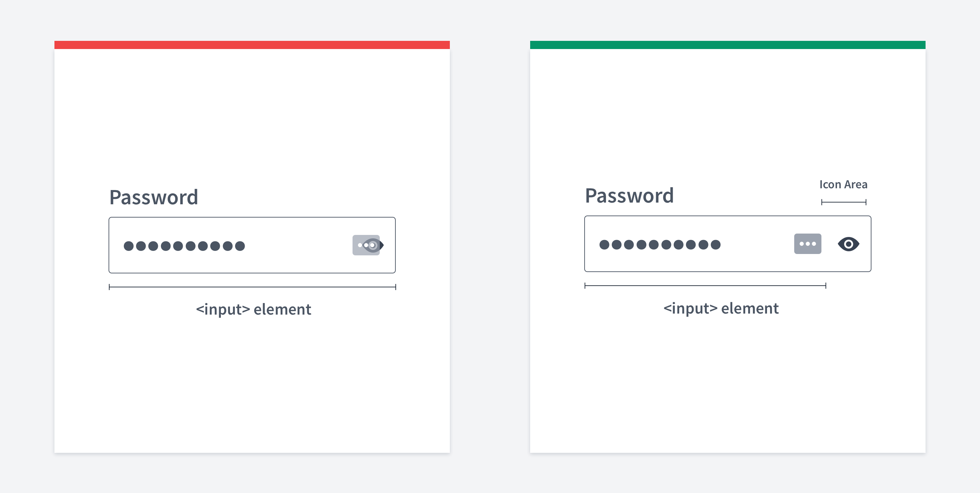Screen dimensions: 980x493
Task: Click the last password dot in left field
Action: click(240, 246)
